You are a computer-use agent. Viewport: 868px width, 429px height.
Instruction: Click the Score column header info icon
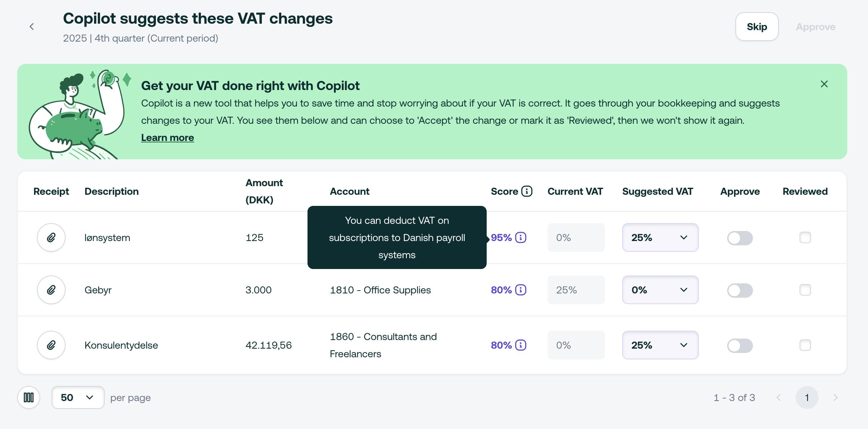(526, 191)
